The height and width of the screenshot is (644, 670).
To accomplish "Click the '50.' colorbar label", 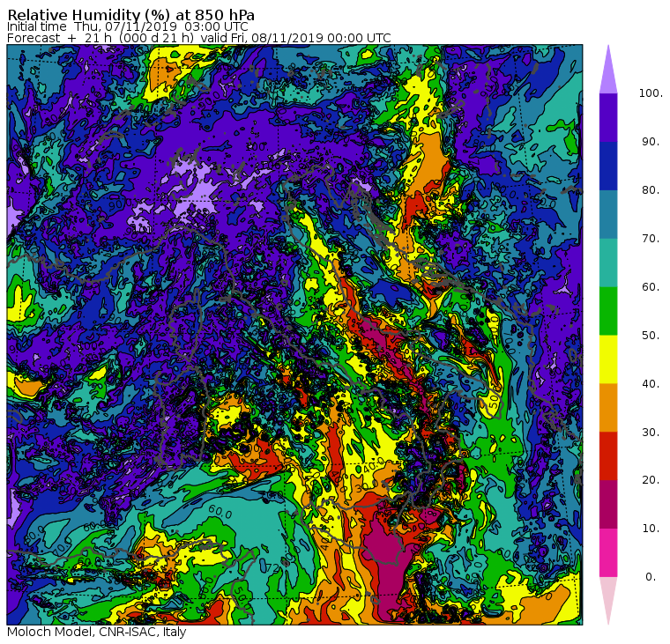I will click(651, 336).
